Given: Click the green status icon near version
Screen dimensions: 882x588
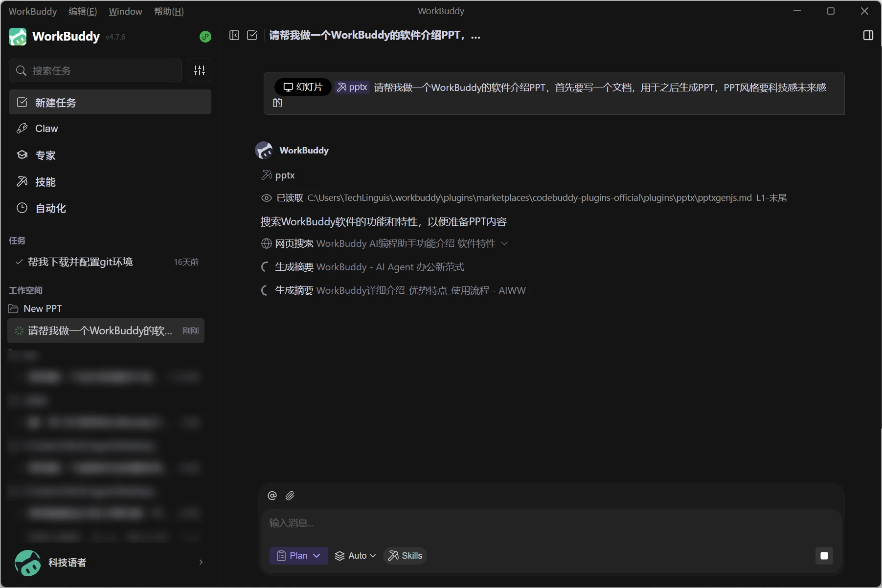Looking at the screenshot, I should (x=205, y=37).
